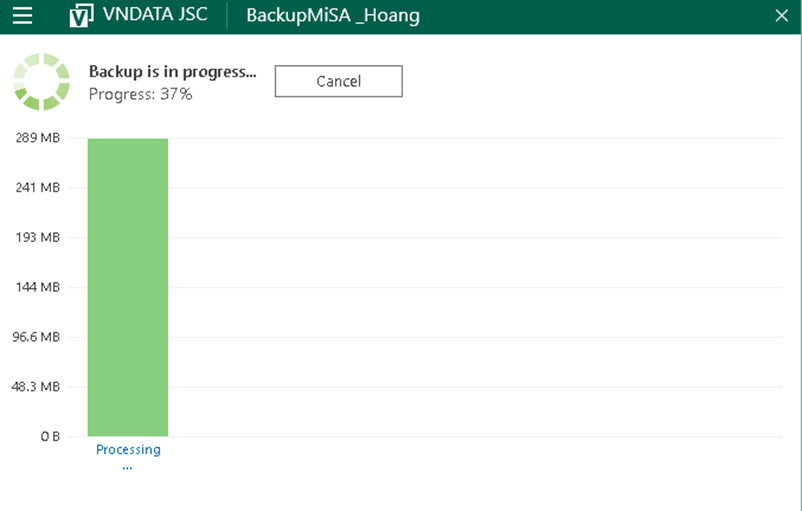802x511 pixels.
Task: Click the 289 MB axis label
Action: pos(38,138)
